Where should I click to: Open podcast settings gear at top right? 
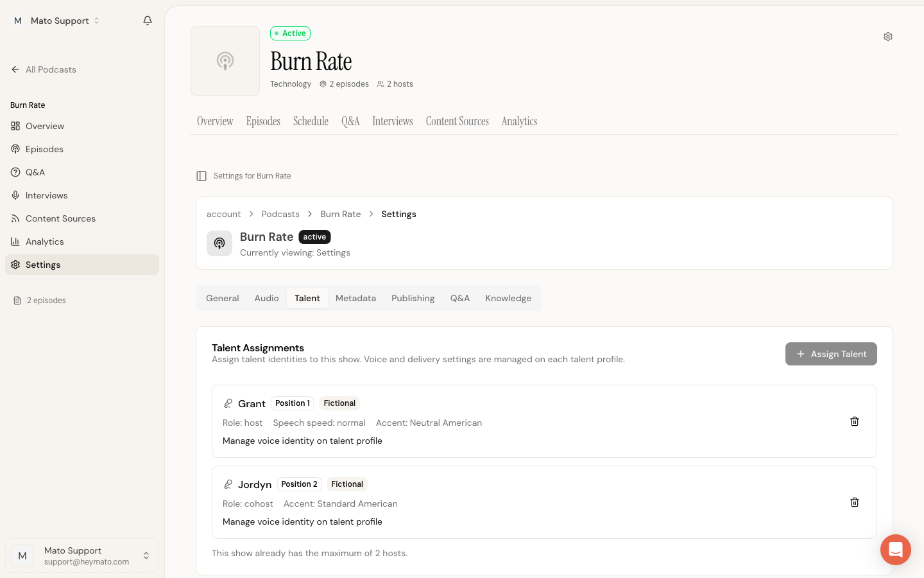pyautogui.click(x=888, y=37)
